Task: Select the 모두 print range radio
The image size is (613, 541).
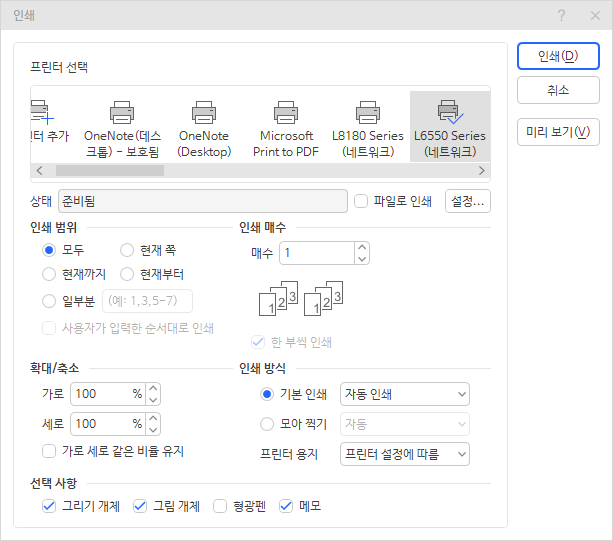Action: coord(49,250)
